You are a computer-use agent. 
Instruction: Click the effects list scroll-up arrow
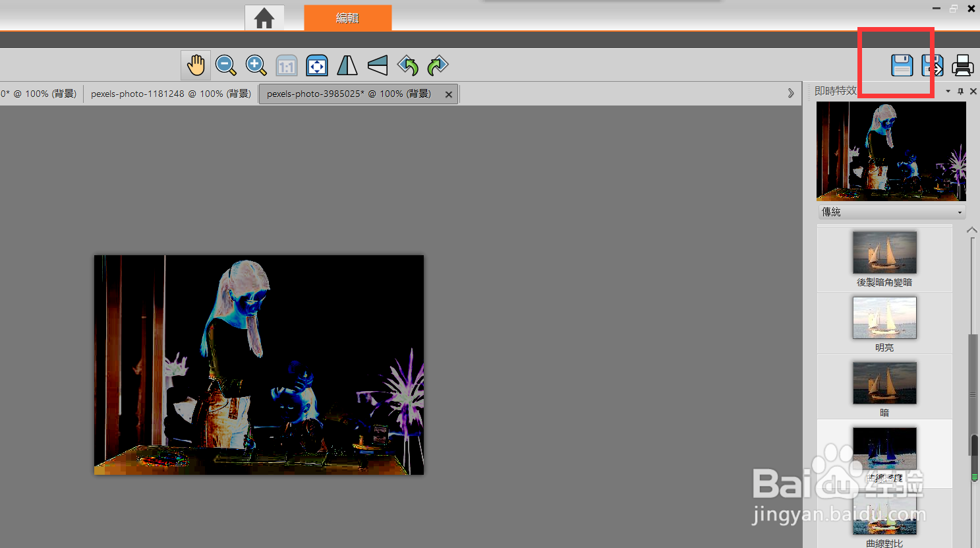[x=972, y=230]
